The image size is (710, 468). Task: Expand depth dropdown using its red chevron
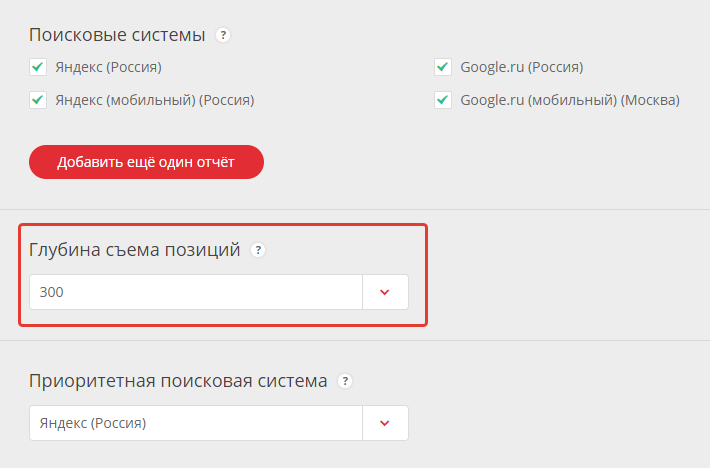point(385,292)
